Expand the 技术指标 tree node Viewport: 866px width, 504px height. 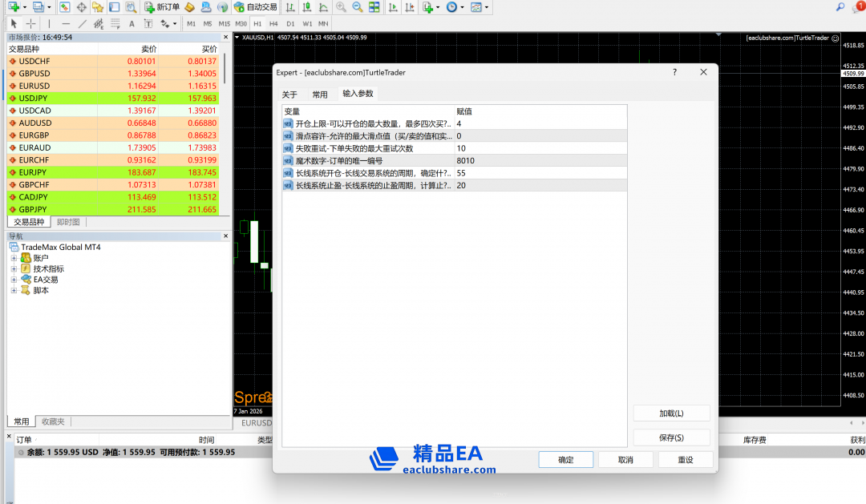[14, 269]
